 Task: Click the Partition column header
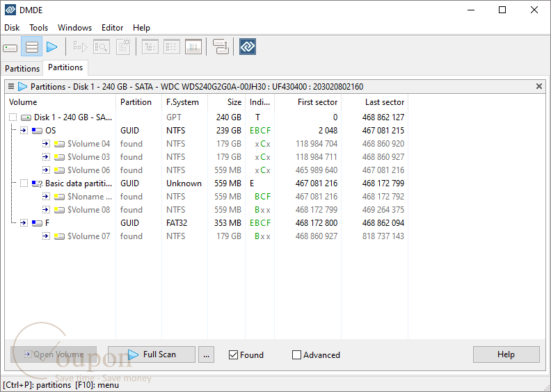pos(139,102)
